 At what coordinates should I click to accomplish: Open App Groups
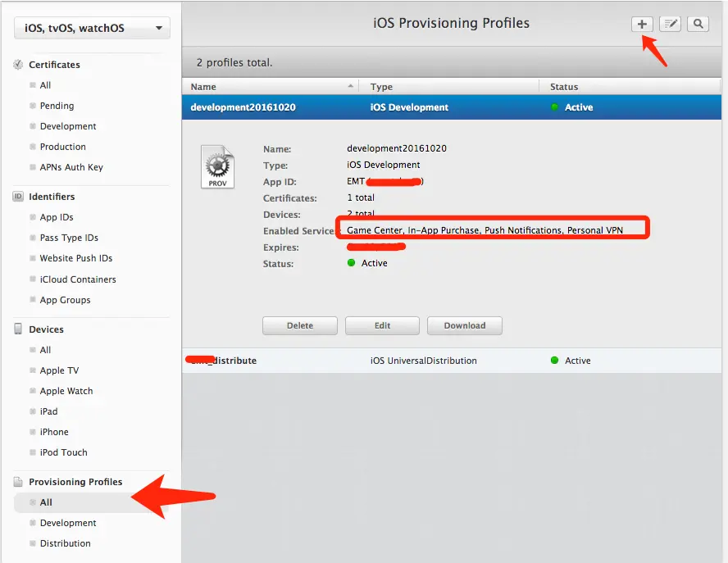[x=65, y=300]
